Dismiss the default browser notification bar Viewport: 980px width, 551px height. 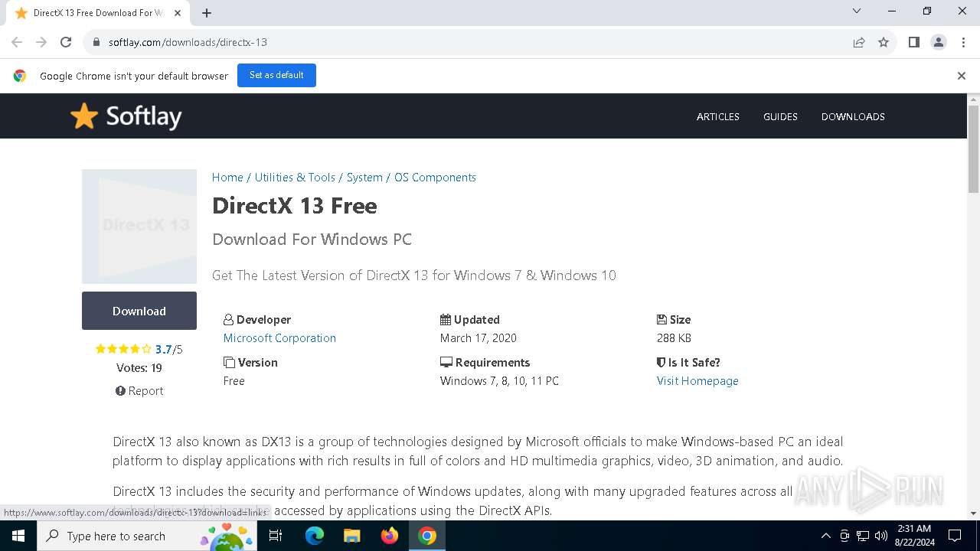962,76
